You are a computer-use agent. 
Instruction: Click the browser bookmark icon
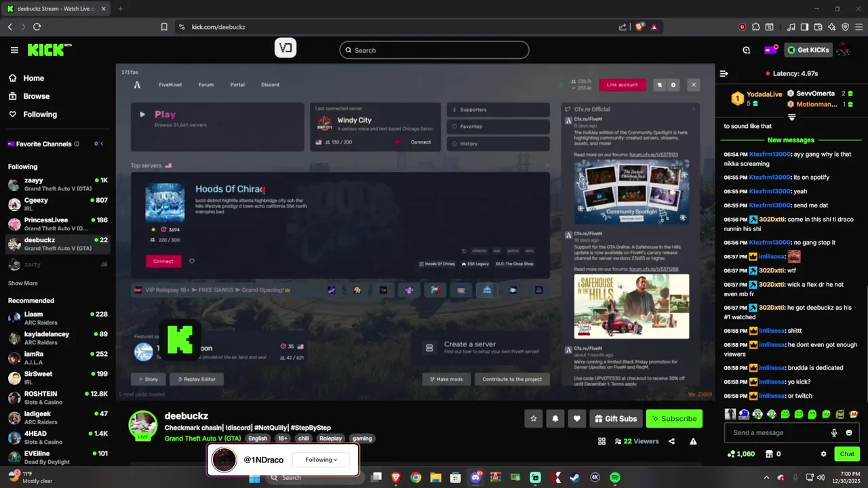pyautogui.click(x=164, y=27)
